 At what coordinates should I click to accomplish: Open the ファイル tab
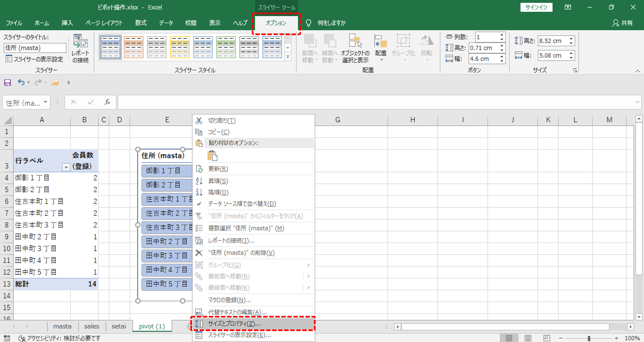[x=14, y=23]
